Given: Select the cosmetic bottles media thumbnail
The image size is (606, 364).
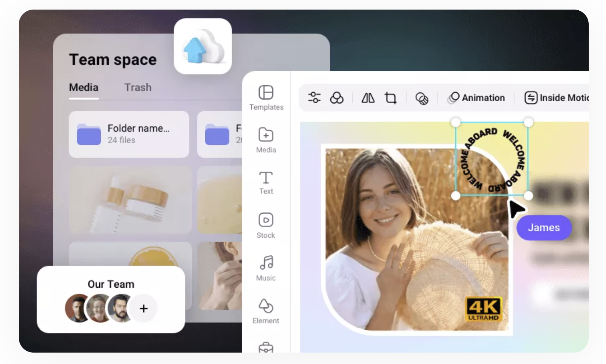Looking at the screenshot, I should coord(130,200).
